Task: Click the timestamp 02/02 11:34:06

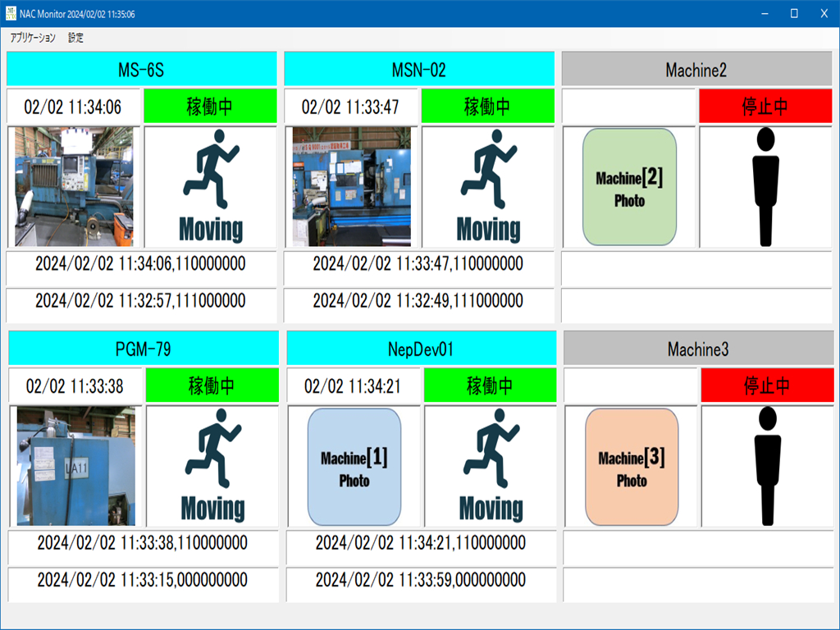Action: pos(73,107)
